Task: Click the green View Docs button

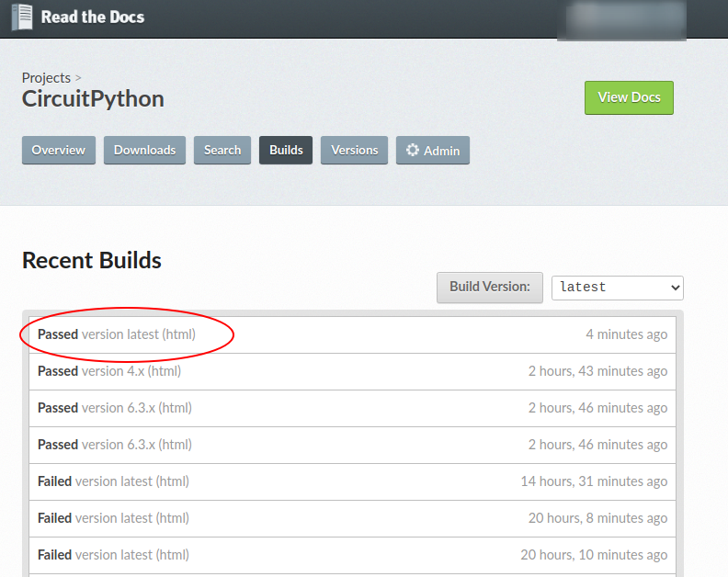Action: point(629,97)
